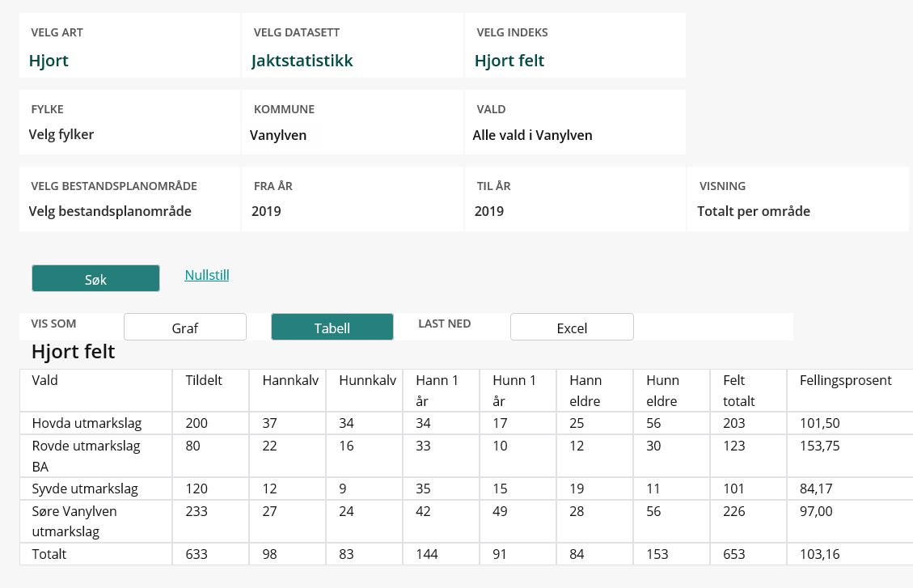This screenshot has width=913, height=588.
Task: Open Velg datasett selector showing Jaktstatistikk
Action: pyautogui.click(x=353, y=45)
